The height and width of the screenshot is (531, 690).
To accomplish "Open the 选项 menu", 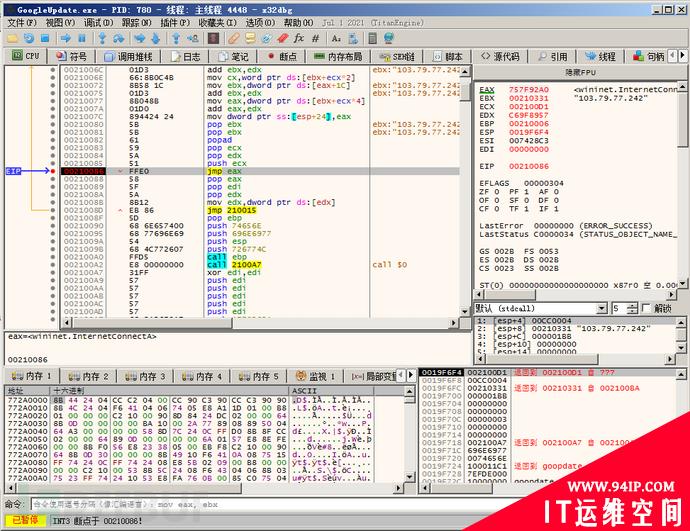I will pyautogui.click(x=260, y=22).
